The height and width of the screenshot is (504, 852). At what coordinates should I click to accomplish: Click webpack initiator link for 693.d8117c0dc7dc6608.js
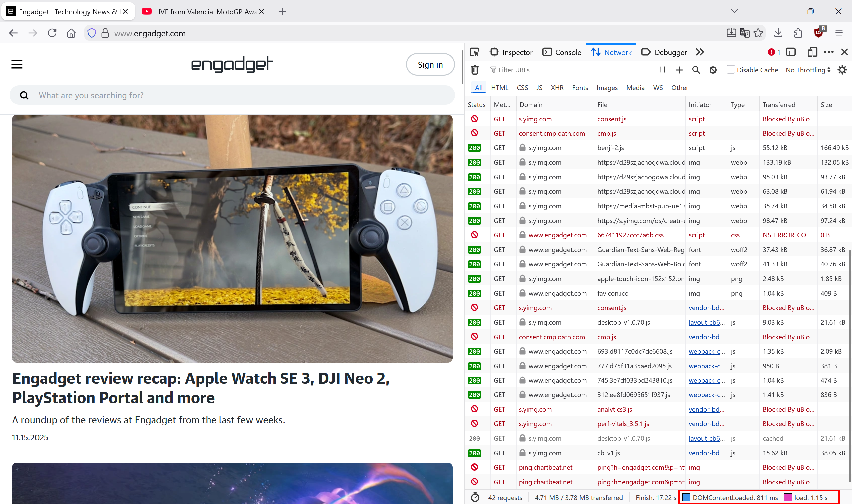click(x=706, y=351)
